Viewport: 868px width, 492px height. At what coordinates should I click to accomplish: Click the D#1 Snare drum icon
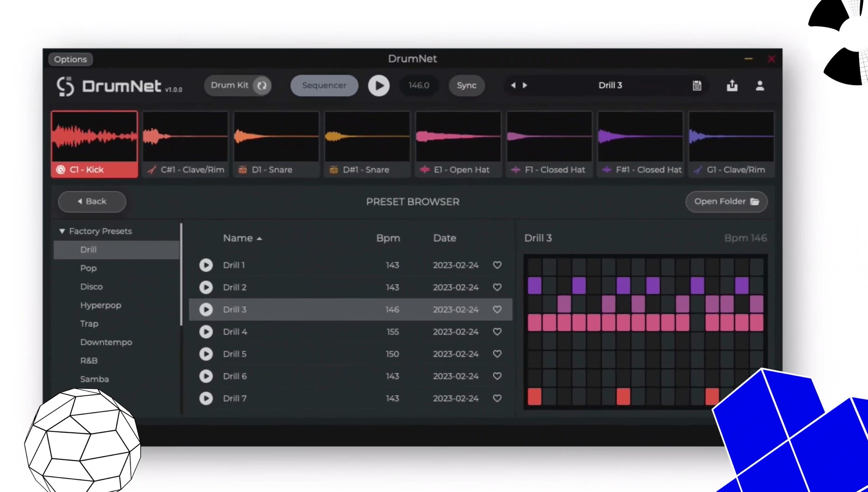click(334, 170)
